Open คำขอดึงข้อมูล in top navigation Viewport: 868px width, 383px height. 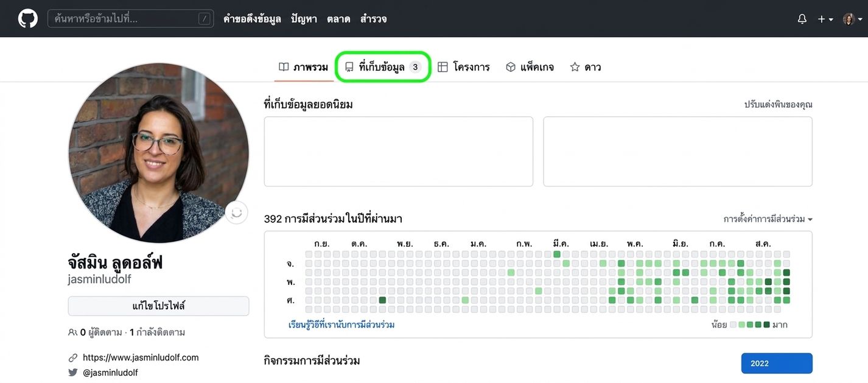pos(252,19)
